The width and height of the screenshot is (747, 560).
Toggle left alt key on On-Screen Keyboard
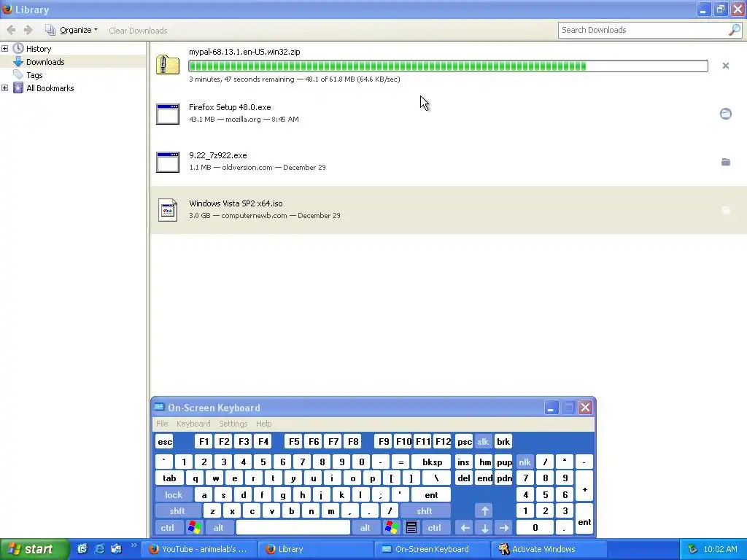[x=219, y=527]
